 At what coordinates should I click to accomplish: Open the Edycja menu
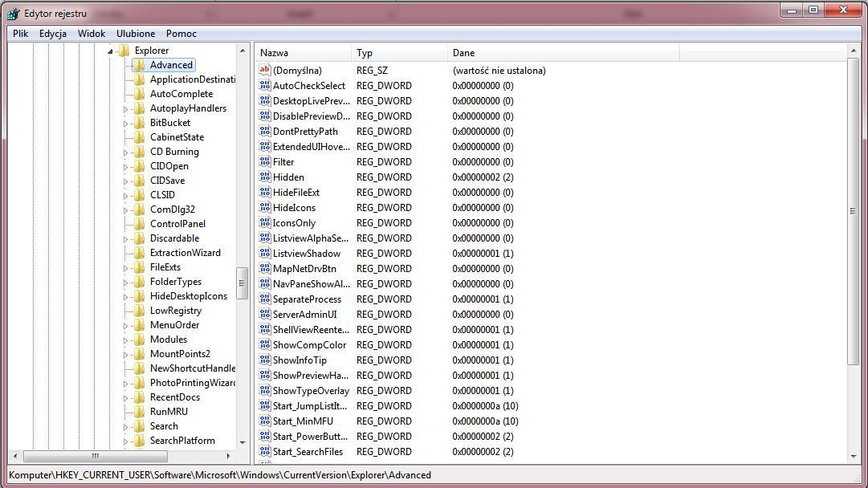(52, 33)
